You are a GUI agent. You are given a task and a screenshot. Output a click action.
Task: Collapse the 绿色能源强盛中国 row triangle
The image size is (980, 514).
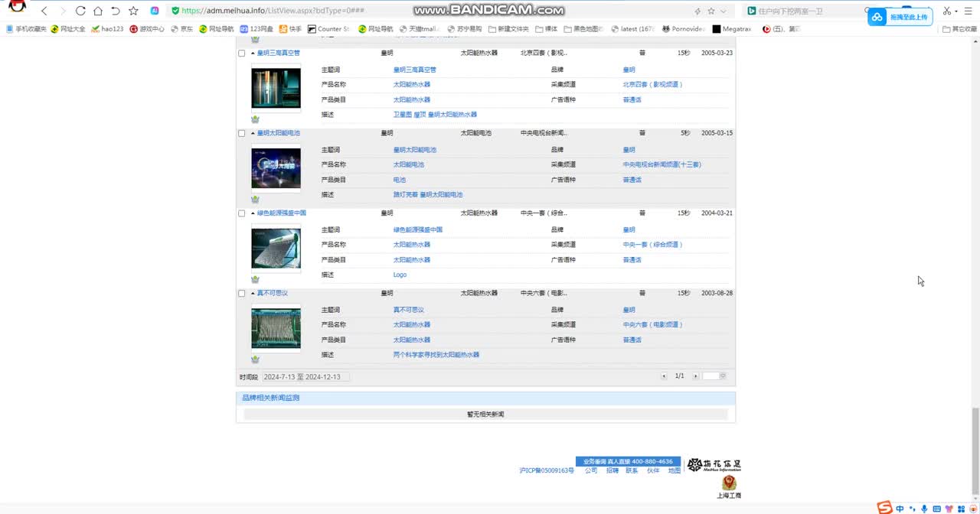[253, 213]
